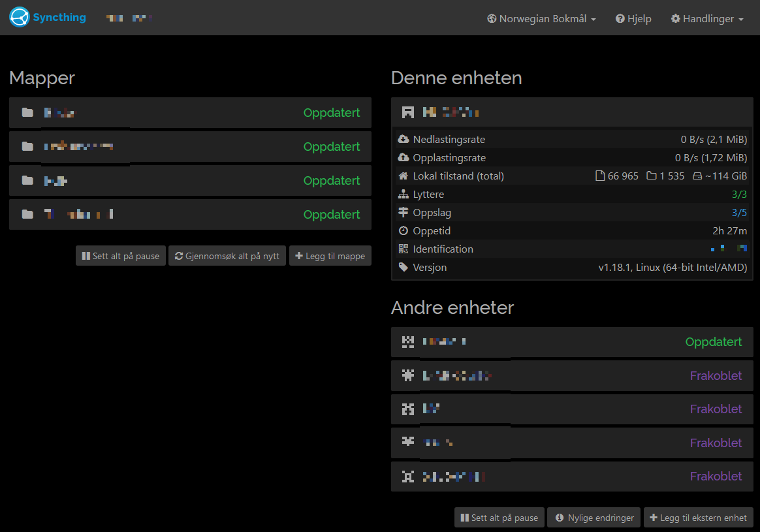Open the Handlinger actions menu
The width and height of the screenshot is (760, 532).
707,19
